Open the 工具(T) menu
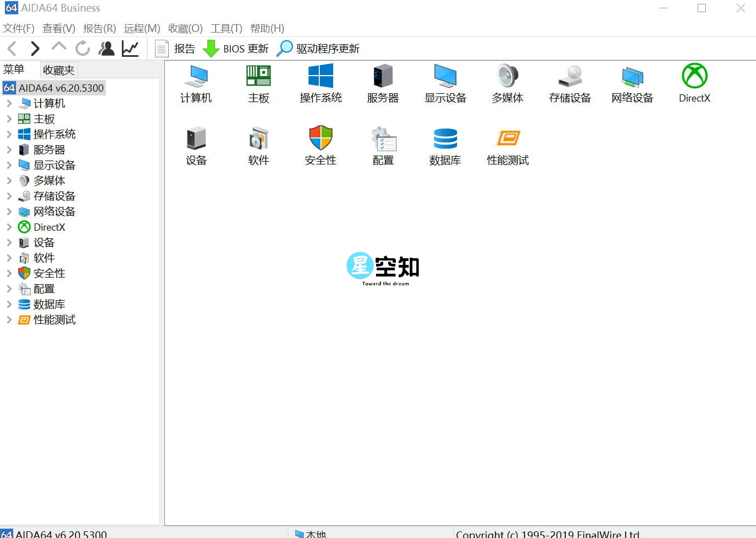The height and width of the screenshot is (538, 756). (x=226, y=28)
